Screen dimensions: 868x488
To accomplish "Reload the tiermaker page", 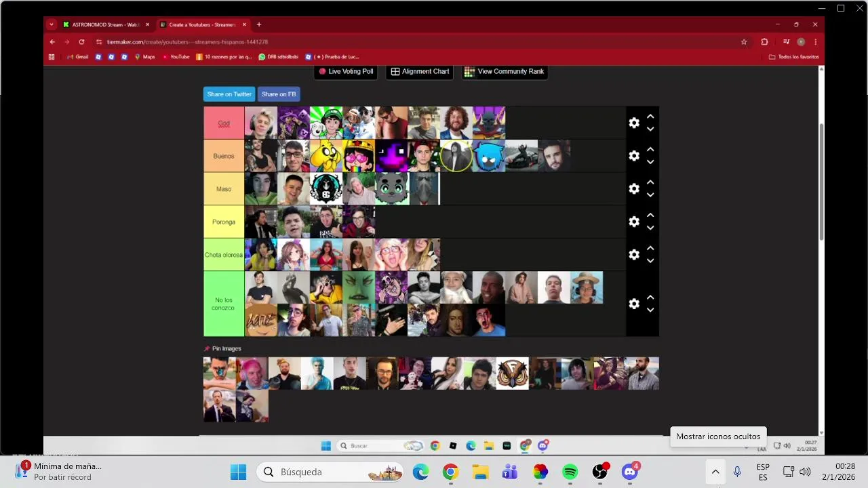I will click(81, 42).
